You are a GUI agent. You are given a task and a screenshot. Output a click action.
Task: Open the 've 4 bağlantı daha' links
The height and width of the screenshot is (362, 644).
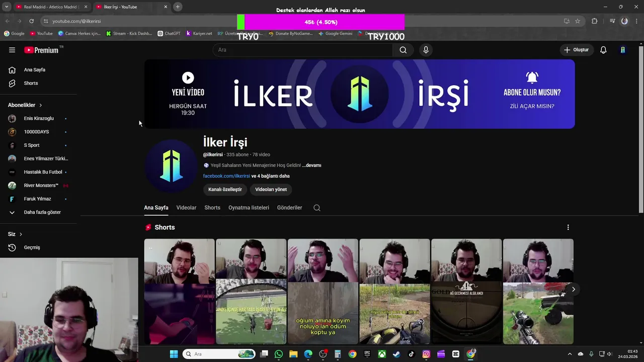270,176
